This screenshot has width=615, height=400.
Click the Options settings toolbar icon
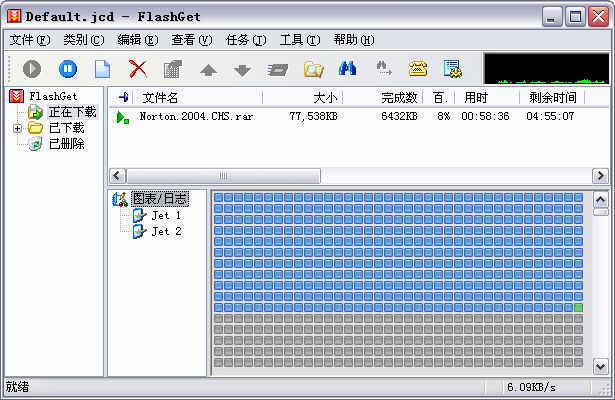pos(453,69)
